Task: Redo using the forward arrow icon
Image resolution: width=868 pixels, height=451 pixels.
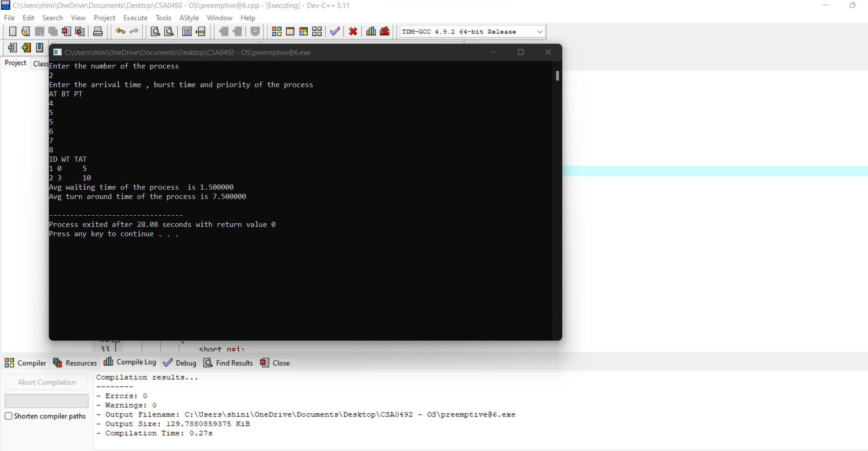Action: point(134,31)
